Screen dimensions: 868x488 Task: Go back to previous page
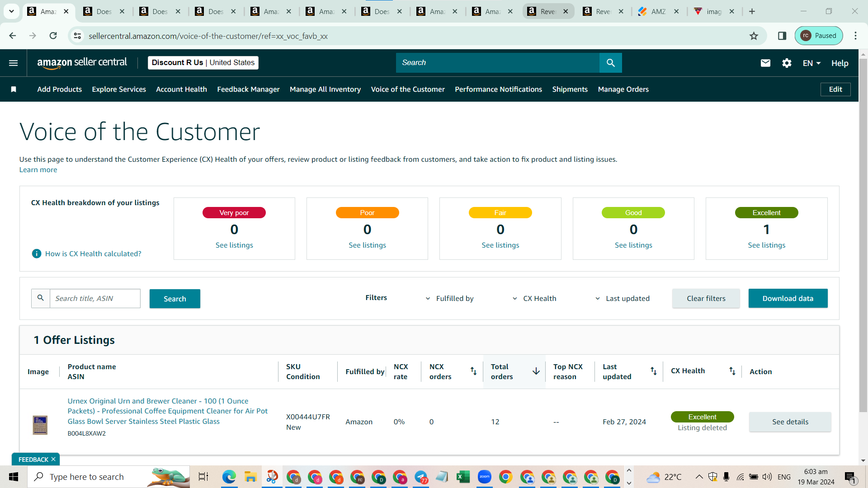13,36
